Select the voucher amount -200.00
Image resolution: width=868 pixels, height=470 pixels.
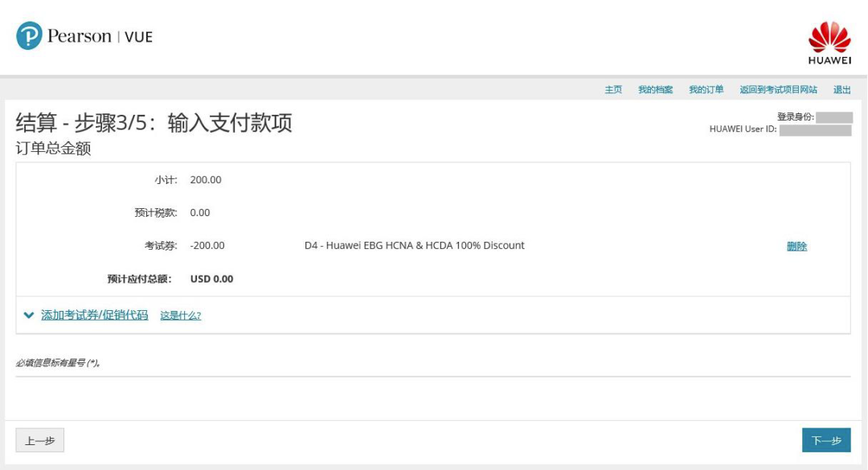207,245
